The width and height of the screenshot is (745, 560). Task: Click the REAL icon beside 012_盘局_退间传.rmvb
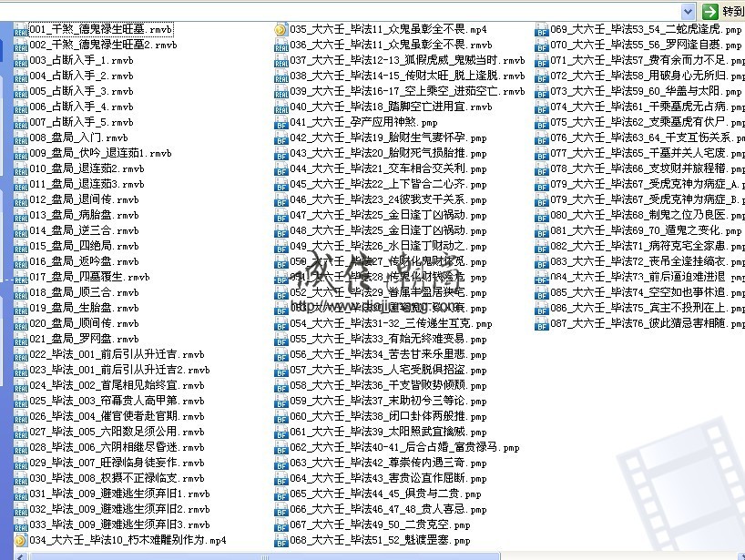pyautogui.click(x=20, y=199)
